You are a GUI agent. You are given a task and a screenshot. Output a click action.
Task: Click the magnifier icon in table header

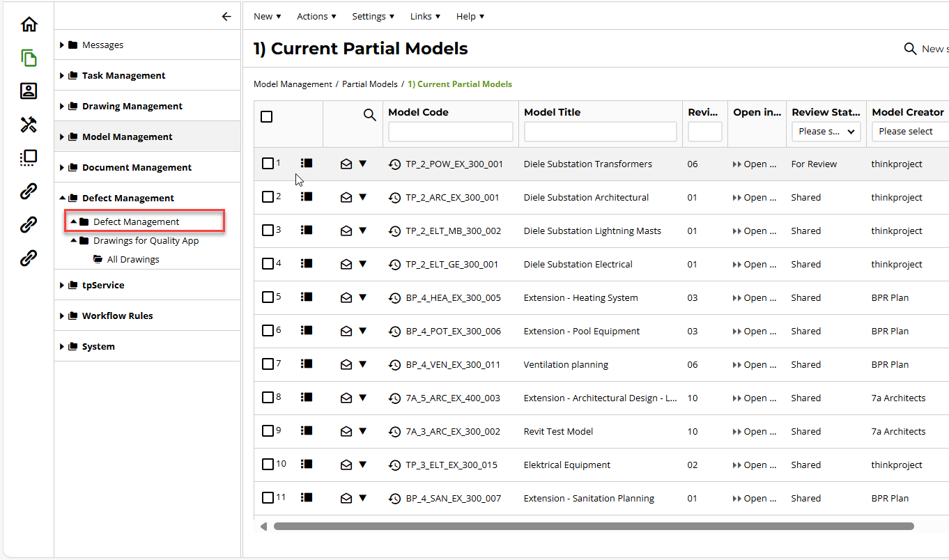click(x=370, y=115)
